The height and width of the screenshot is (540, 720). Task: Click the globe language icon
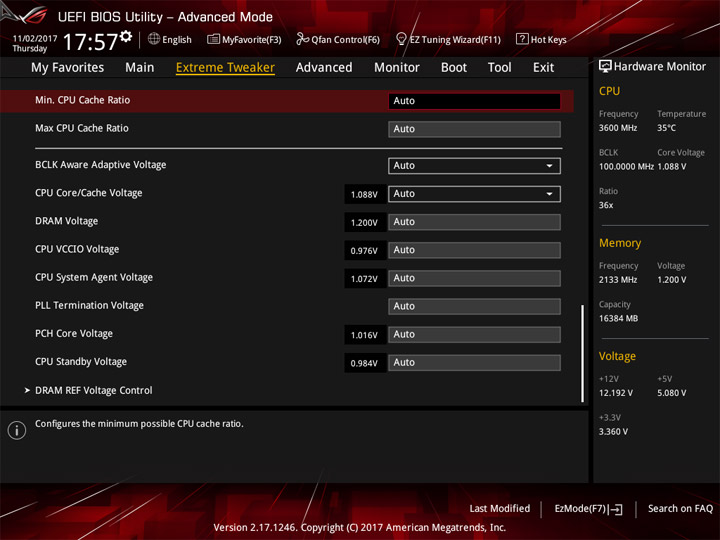point(154,39)
